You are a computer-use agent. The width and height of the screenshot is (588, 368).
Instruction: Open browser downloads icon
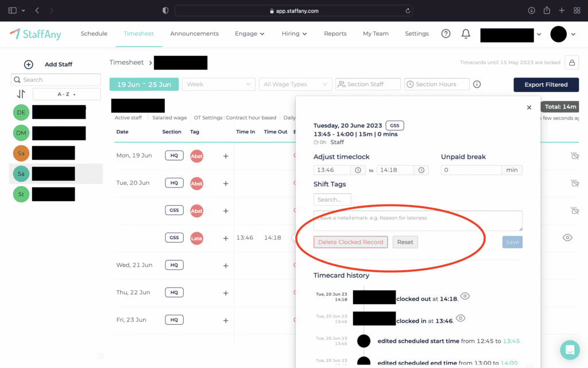531,10
